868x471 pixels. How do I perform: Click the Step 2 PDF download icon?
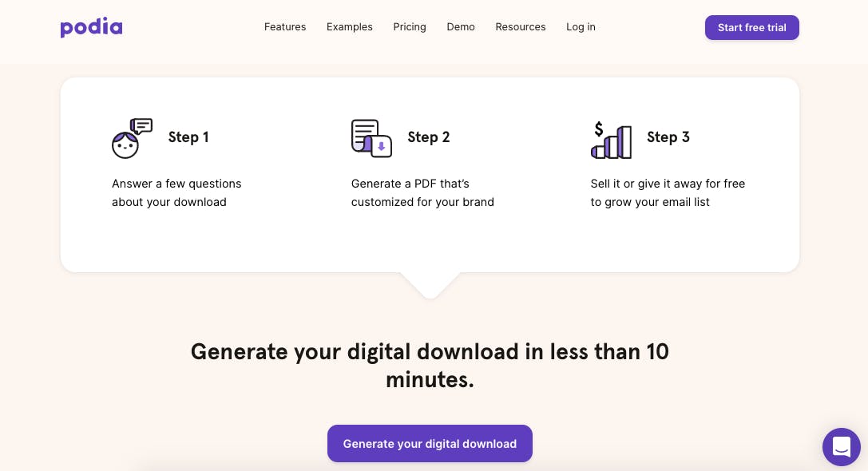tap(371, 138)
